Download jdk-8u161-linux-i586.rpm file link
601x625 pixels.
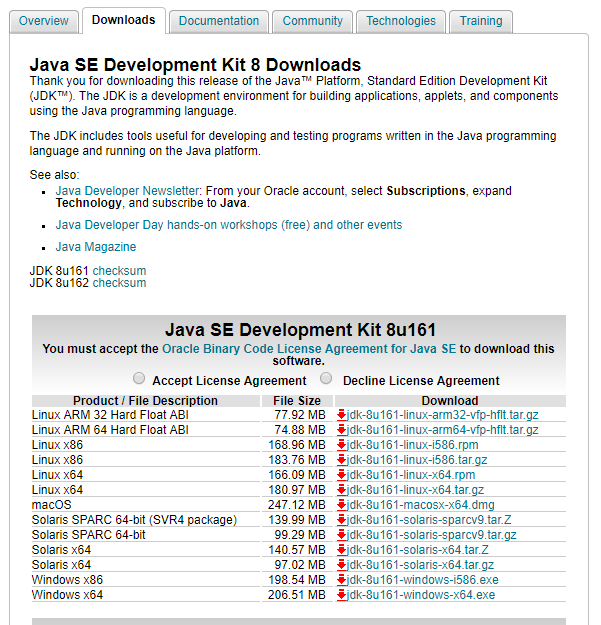(412, 445)
